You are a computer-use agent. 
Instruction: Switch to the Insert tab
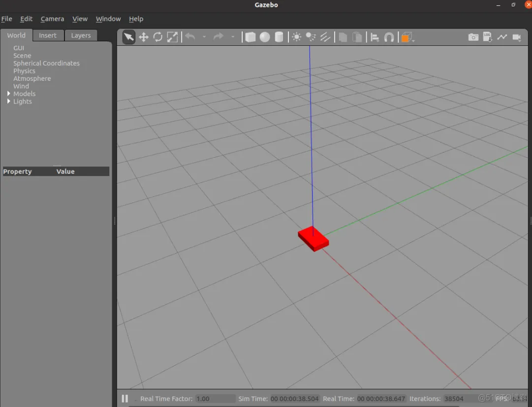[x=48, y=35]
